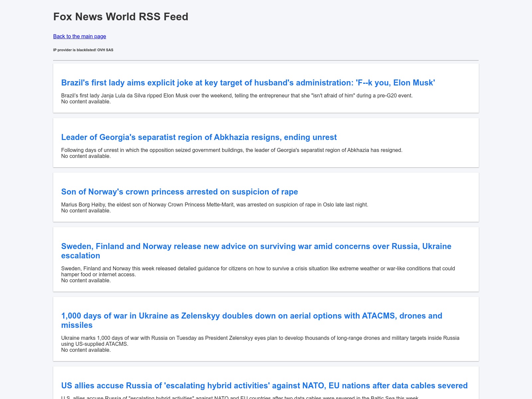Open Brazil's first lady Elon Musk headline

248,82
